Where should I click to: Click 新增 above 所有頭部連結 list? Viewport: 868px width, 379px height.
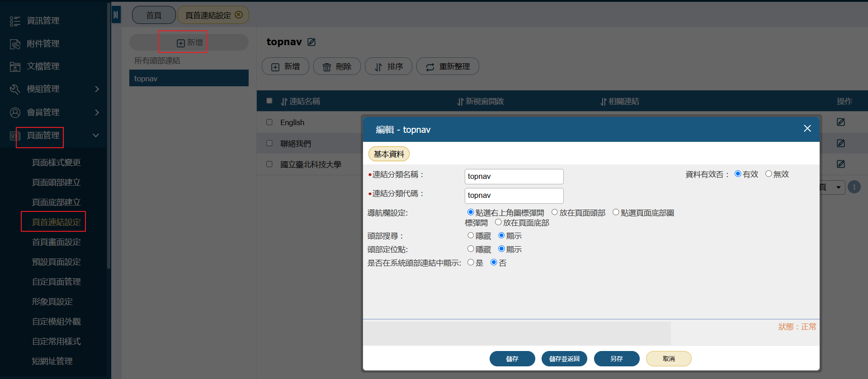pyautogui.click(x=189, y=42)
